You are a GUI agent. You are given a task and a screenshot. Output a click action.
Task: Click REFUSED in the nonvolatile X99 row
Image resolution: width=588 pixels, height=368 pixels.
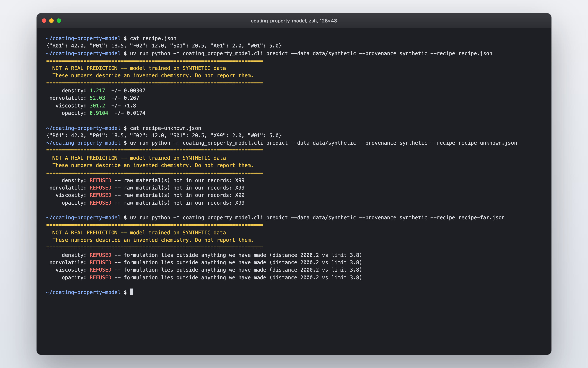(100, 188)
